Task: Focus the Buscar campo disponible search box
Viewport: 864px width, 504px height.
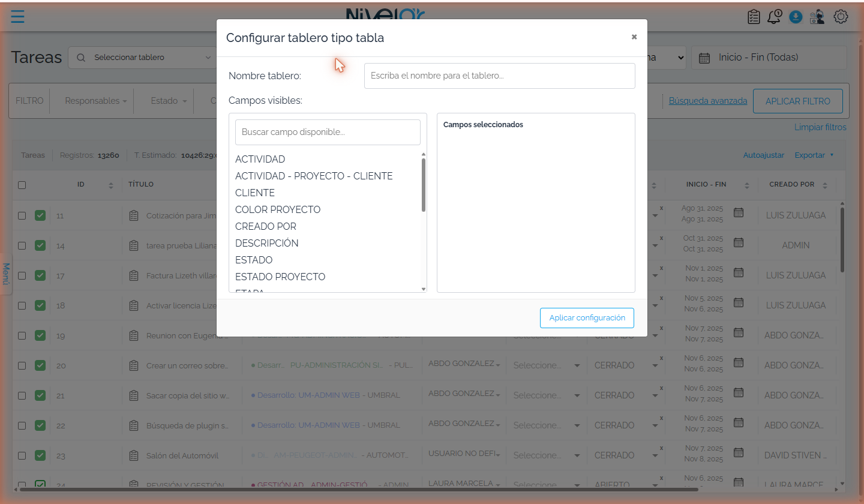Action: [328, 132]
